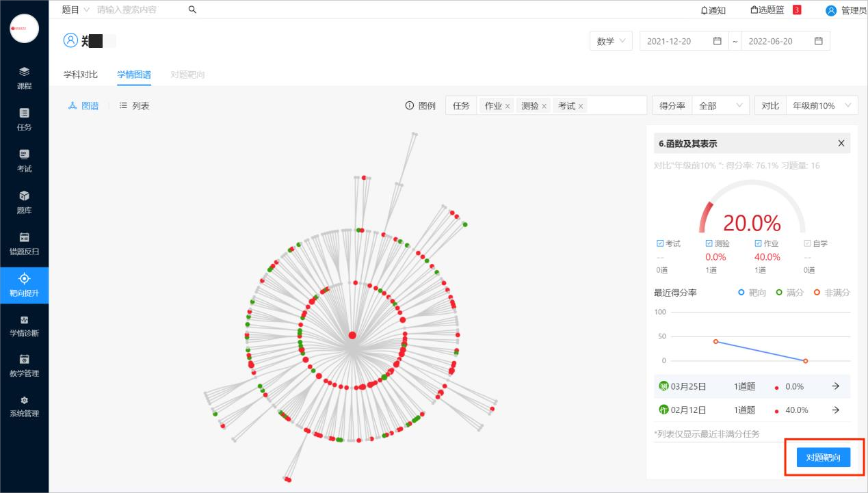868x493 pixels.
Task: Uncheck the 作业 checkbox in the panel
Action: coord(759,243)
